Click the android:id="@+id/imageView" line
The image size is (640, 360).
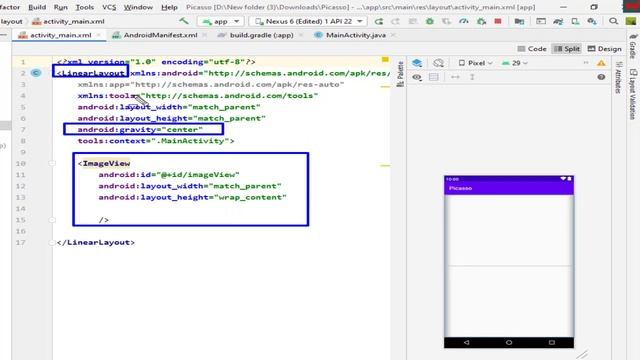coord(169,175)
